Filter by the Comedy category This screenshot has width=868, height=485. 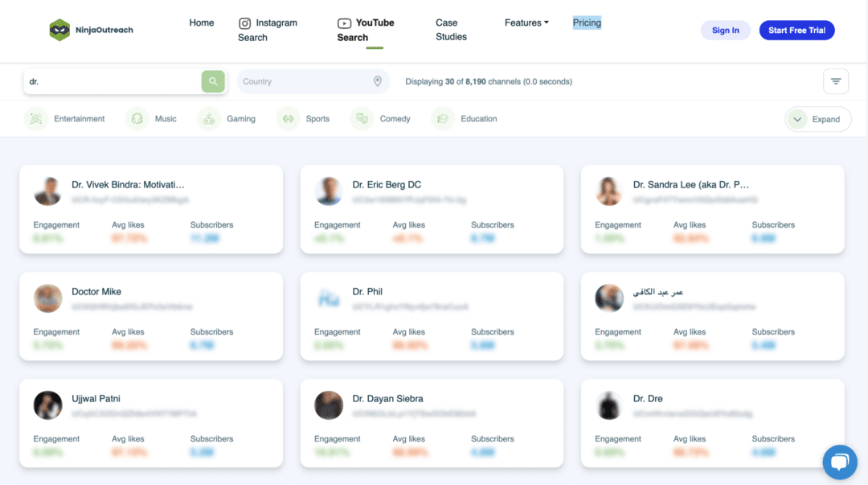pyautogui.click(x=383, y=119)
